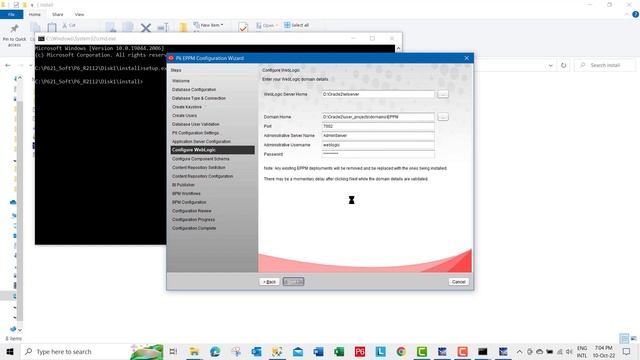640x360 pixels.
Task: Open the Windows Start menu
Action: pos(10,351)
